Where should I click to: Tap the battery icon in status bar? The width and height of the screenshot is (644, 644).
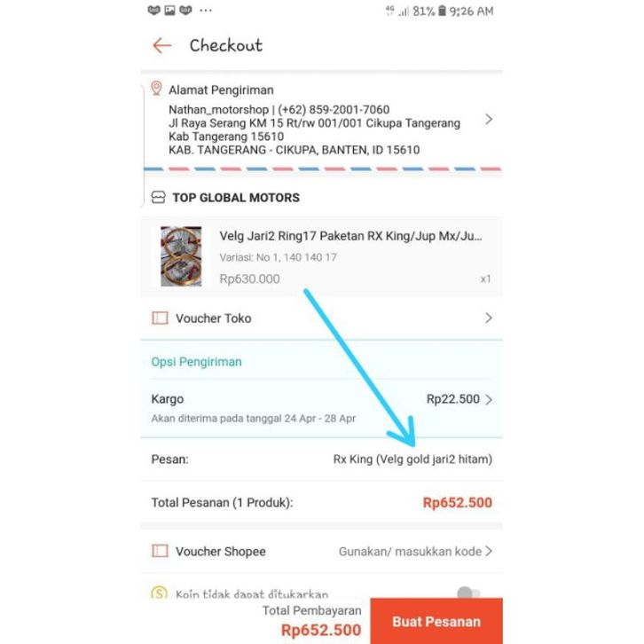click(442, 11)
